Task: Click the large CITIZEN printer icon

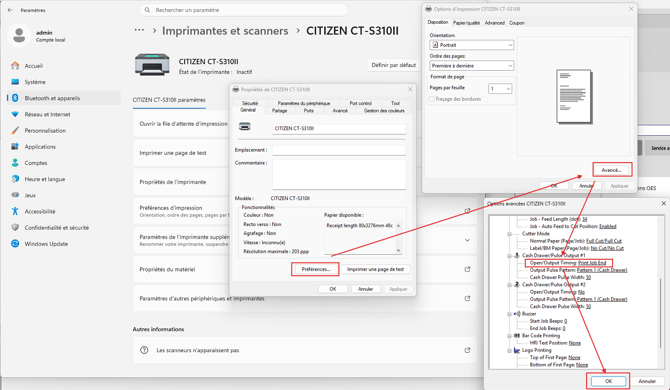Action: (x=152, y=65)
